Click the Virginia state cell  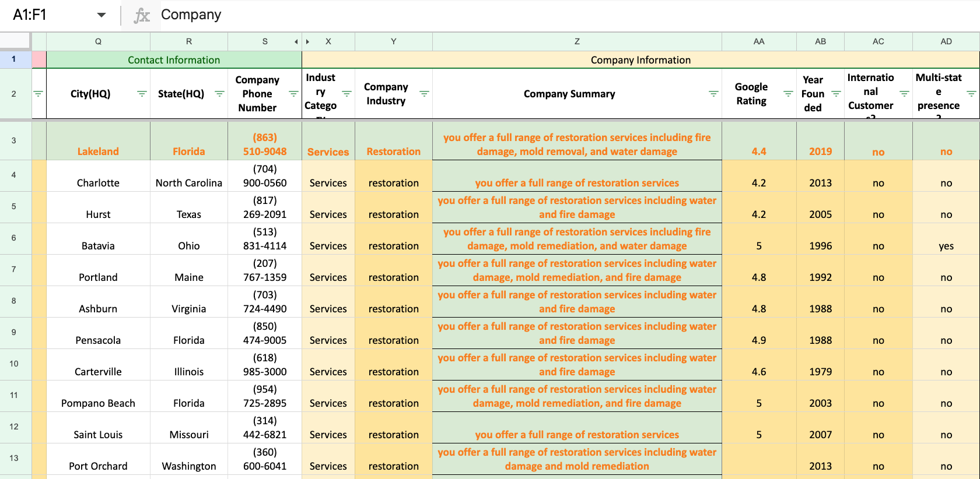[189, 302]
